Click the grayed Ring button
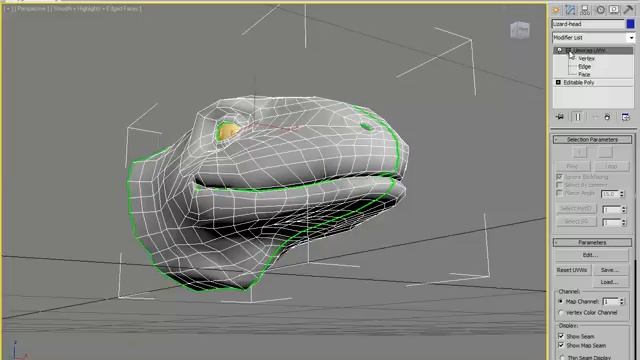 (573, 166)
